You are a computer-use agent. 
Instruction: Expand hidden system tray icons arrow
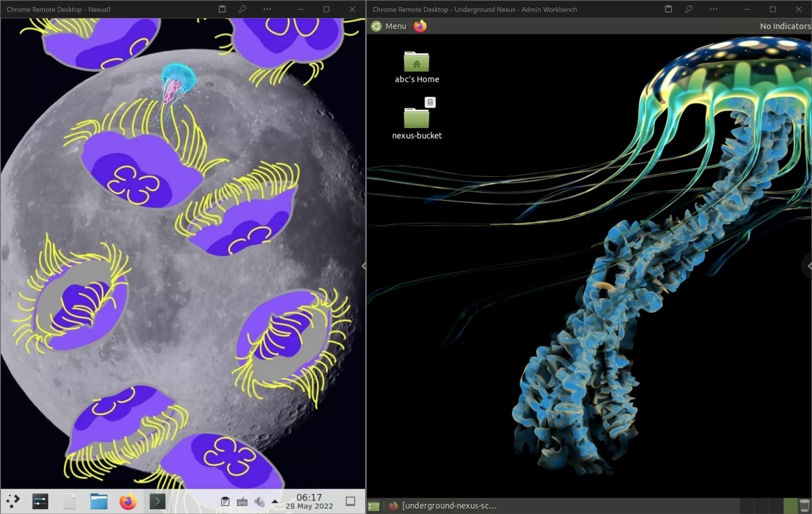click(275, 502)
